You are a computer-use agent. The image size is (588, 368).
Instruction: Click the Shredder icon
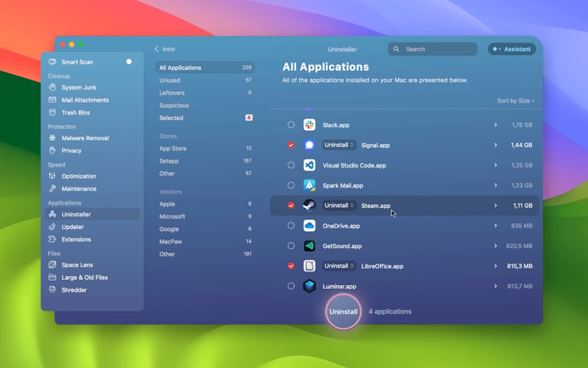(x=53, y=290)
